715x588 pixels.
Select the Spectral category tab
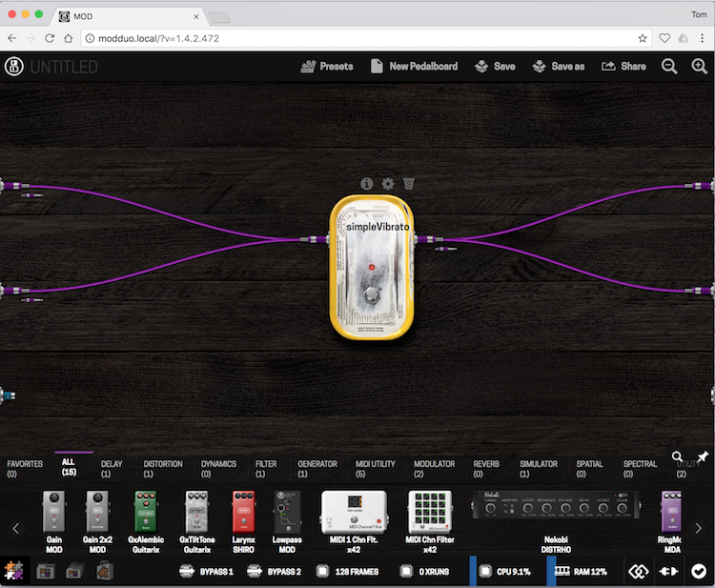point(640,469)
